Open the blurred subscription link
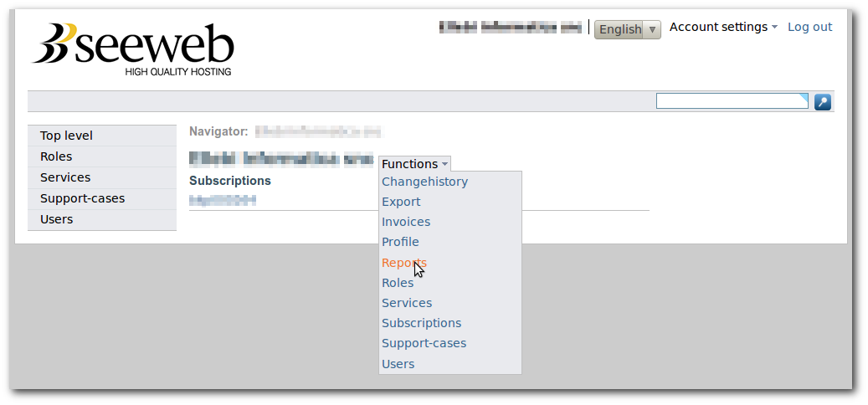 point(223,200)
